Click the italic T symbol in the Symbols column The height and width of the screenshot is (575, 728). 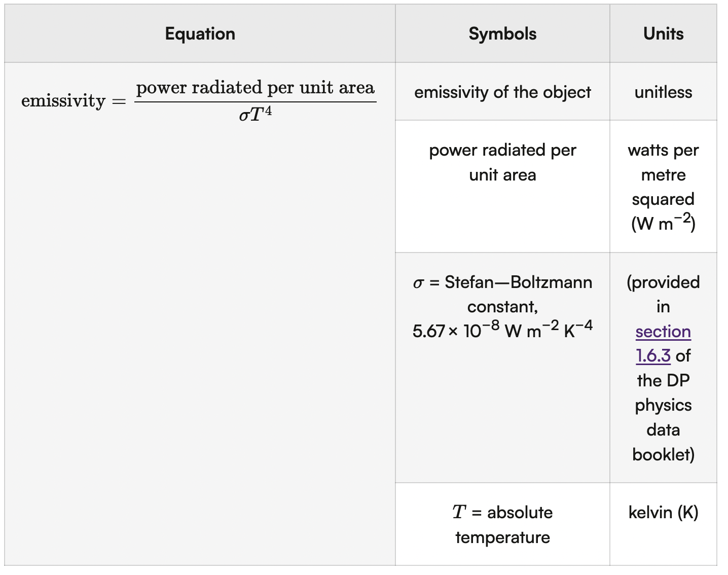click(x=459, y=512)
